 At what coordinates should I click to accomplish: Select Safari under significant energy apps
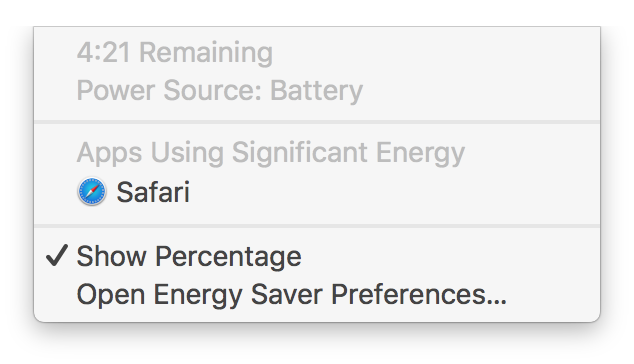[317, 192]
